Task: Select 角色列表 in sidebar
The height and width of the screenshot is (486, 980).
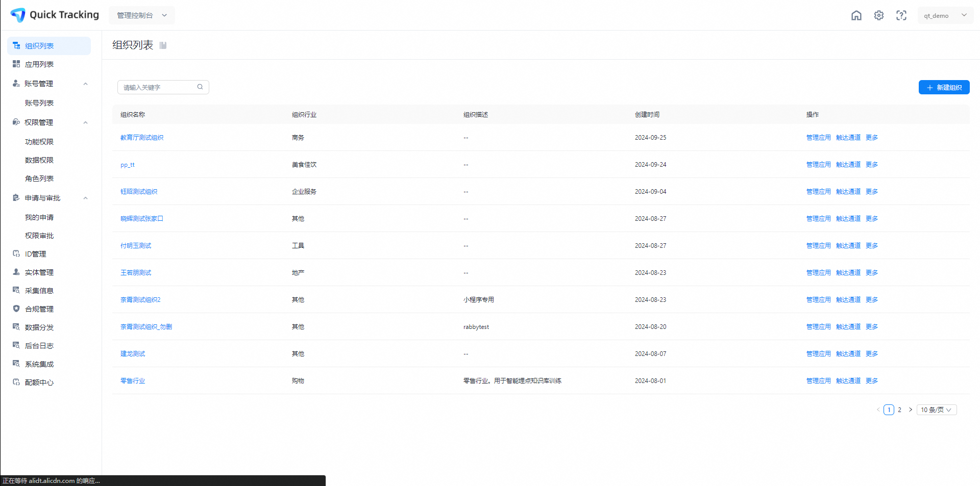Action: 39,178
